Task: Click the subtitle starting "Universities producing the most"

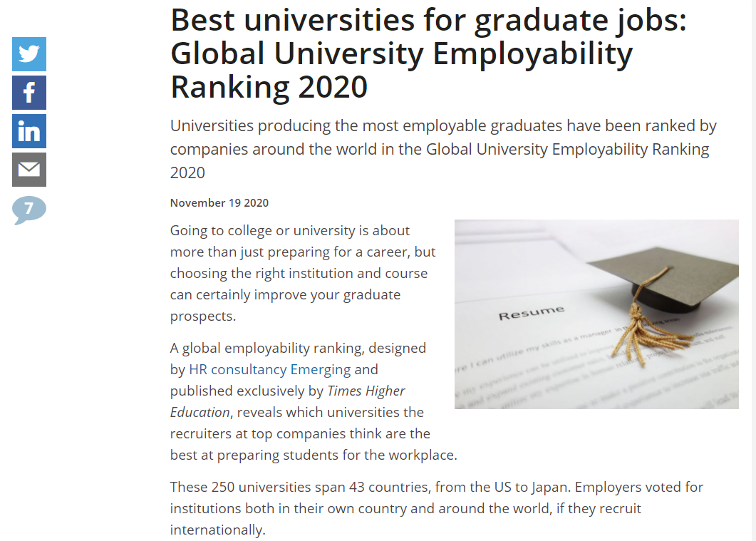Action: coord(443,126)
